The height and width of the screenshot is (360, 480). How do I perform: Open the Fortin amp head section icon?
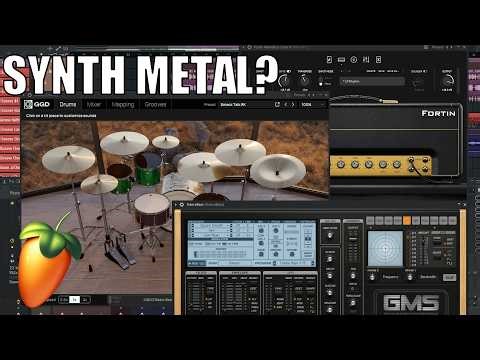pyautogui.click(x=341, y=60)
